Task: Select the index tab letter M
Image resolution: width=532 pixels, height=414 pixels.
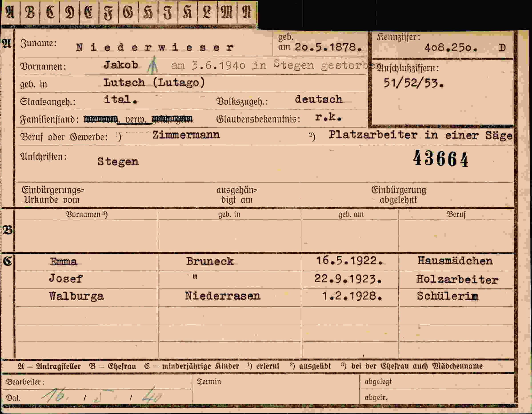Action: click(227, 12)
